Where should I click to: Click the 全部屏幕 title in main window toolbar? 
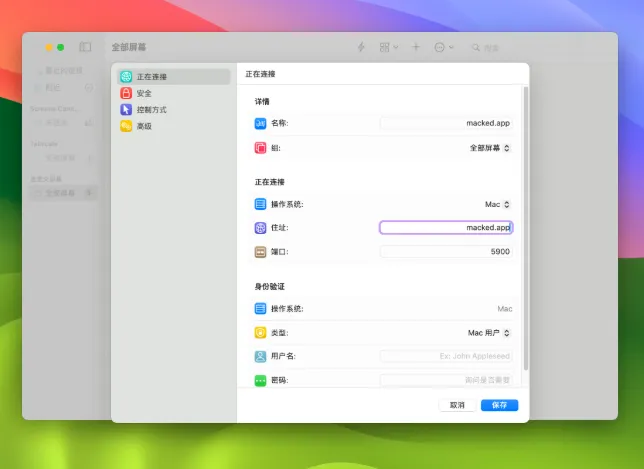129,47
